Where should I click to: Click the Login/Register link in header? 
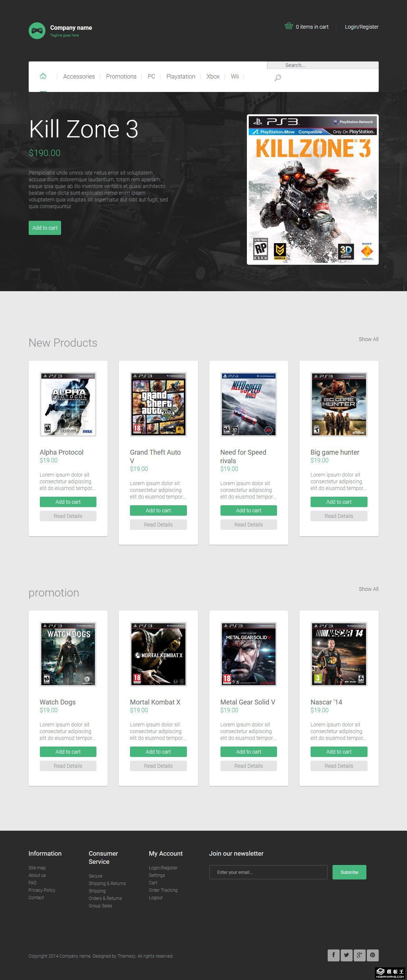(x=361, y=27)
